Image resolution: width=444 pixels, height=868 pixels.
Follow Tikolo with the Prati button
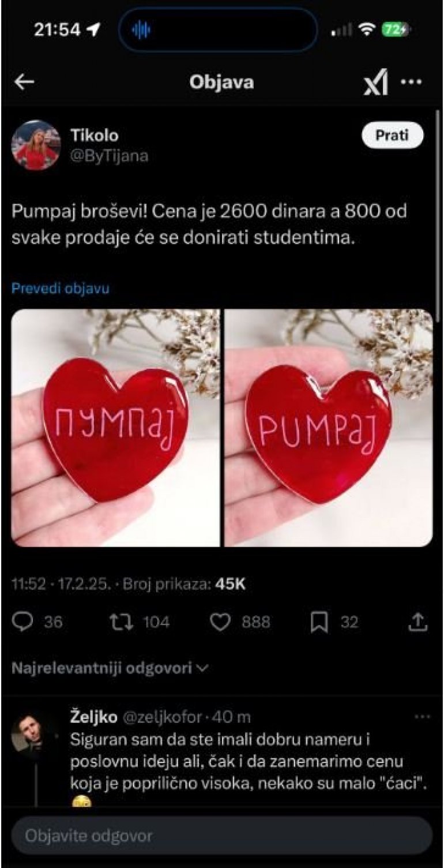click(393, 135)
